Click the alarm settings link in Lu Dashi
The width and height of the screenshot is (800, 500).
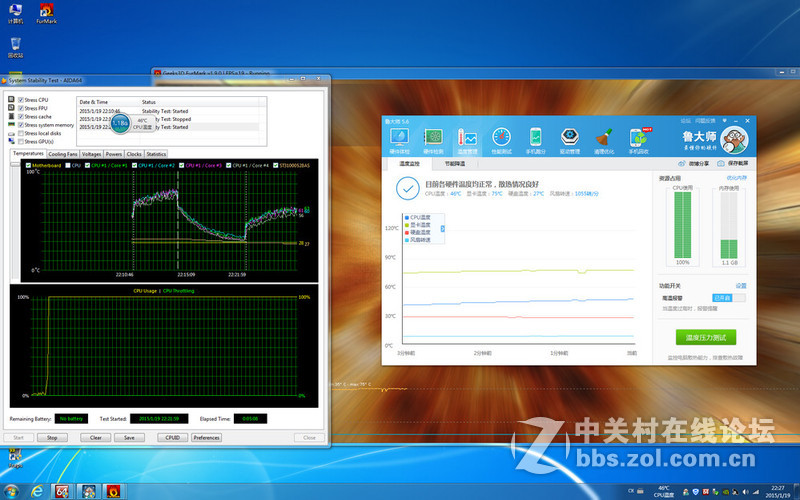tap(741, 286)
